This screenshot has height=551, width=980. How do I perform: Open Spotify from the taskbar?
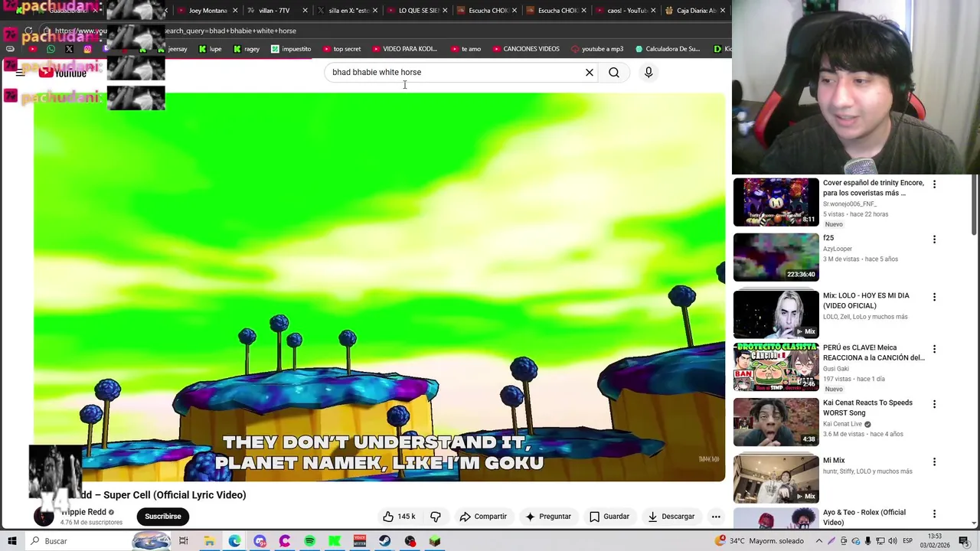(309, 541)
